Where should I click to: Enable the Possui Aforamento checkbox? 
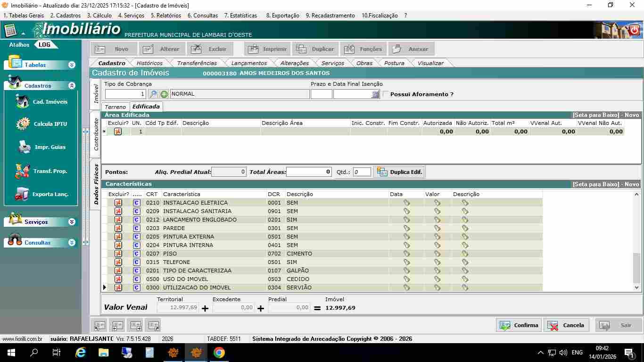[386, 94]
